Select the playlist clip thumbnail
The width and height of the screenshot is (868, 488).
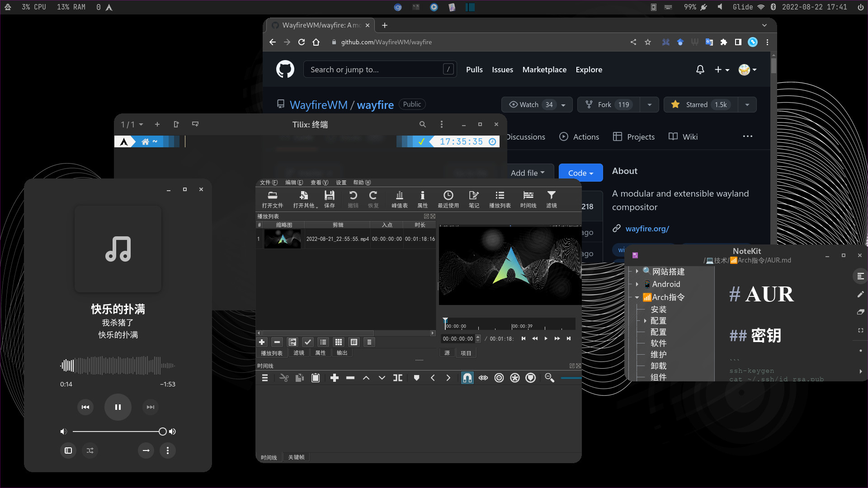click(x=283, y=239)
